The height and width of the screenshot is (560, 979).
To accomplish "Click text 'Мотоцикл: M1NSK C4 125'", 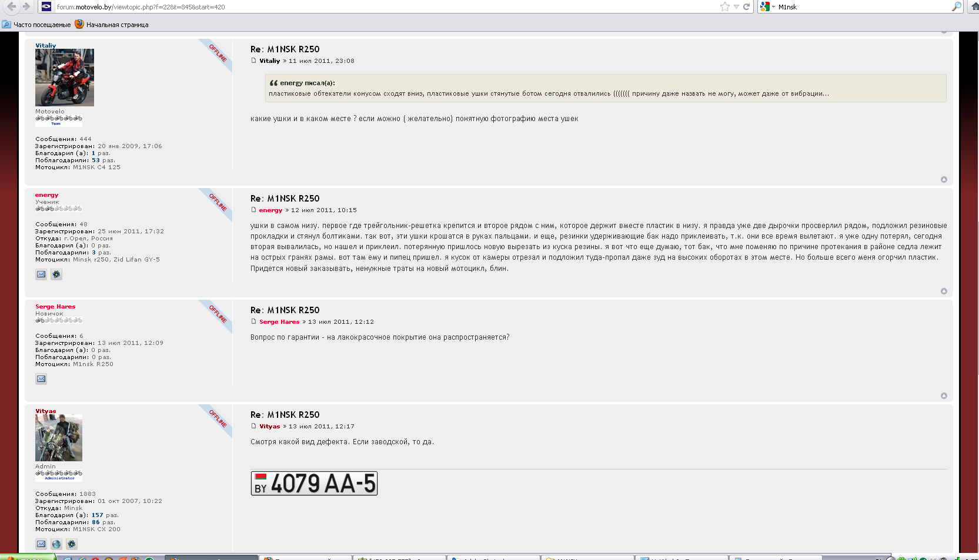I will pyautogui.click(x=78, y=167).
